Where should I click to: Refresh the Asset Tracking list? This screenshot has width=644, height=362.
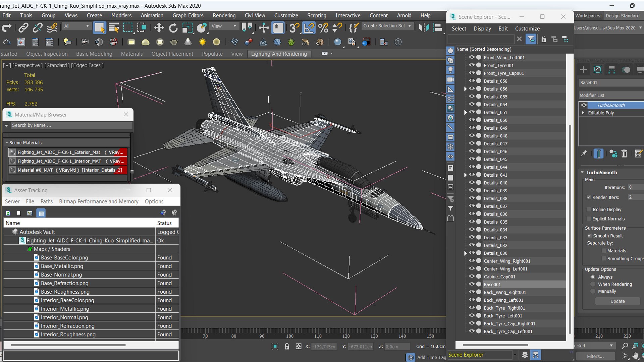[8, 213]
